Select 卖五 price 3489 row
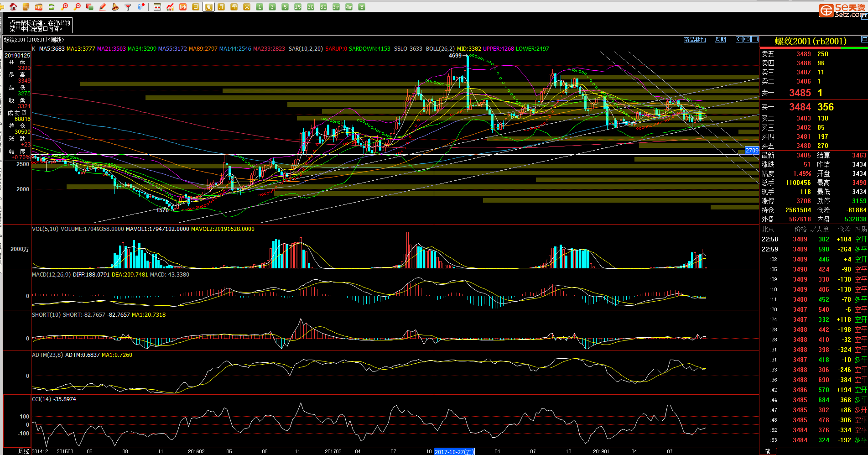Image resolution: width=868 pixels, height=455 pixels. pyautogui.click(x=813, y=54)
